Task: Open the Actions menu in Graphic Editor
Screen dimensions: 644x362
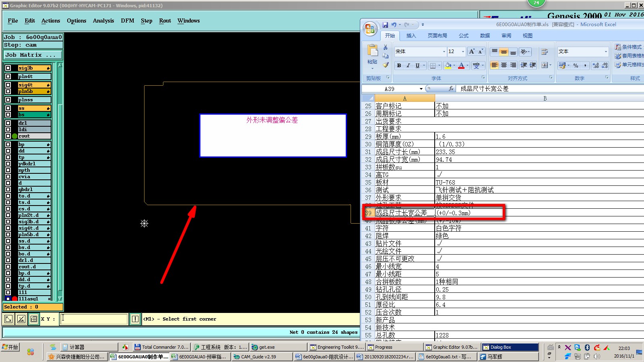Action: [x=51, y=21]
